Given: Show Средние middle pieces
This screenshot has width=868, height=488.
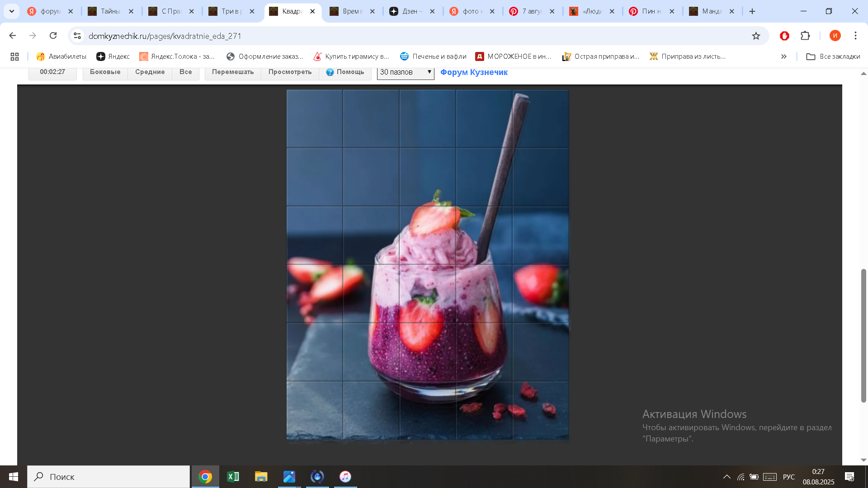Looking at the screenshot, I should 150,72.
